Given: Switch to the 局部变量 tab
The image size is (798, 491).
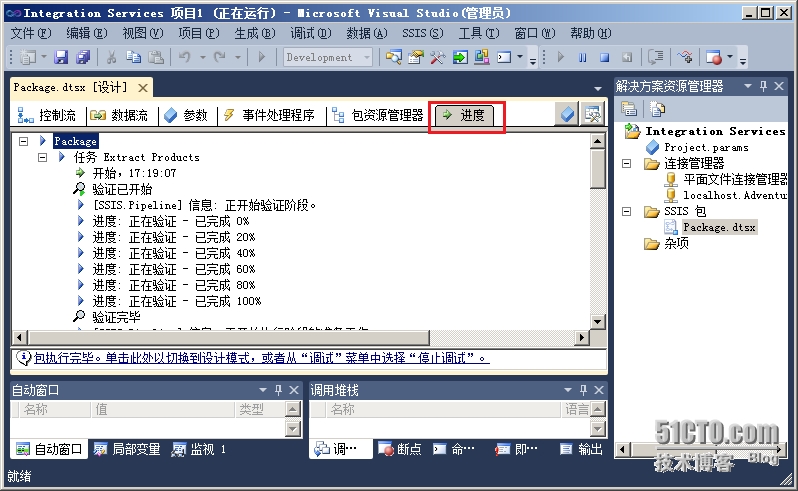Looking at the screenshot, I should coord(127,449).
